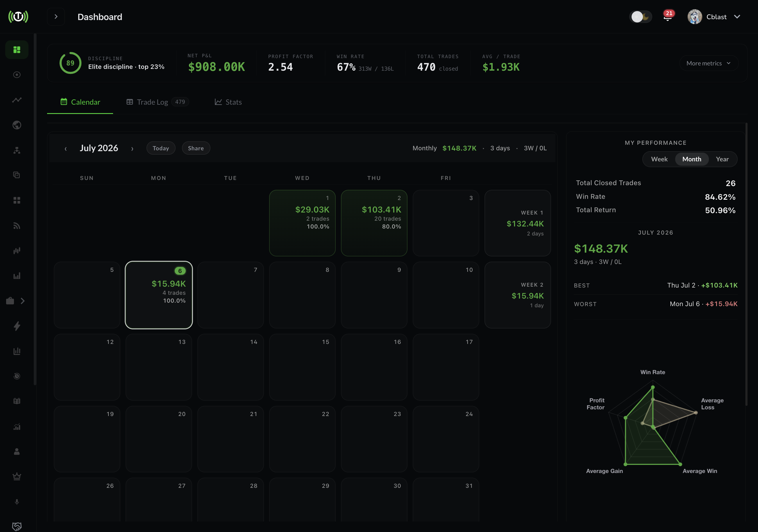Click Total Return 50.96% value
758x532 pixels.
pyautogui.click(x=720, y=210)
